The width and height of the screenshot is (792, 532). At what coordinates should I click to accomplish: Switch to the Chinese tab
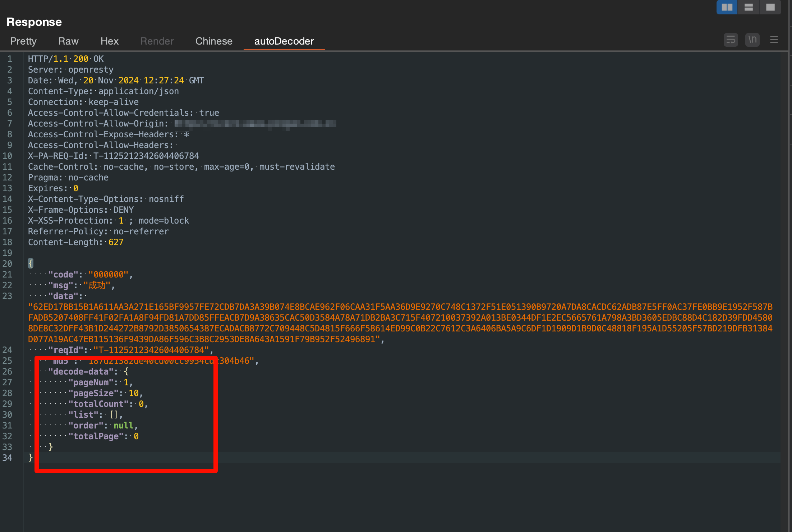click(214, 41)
